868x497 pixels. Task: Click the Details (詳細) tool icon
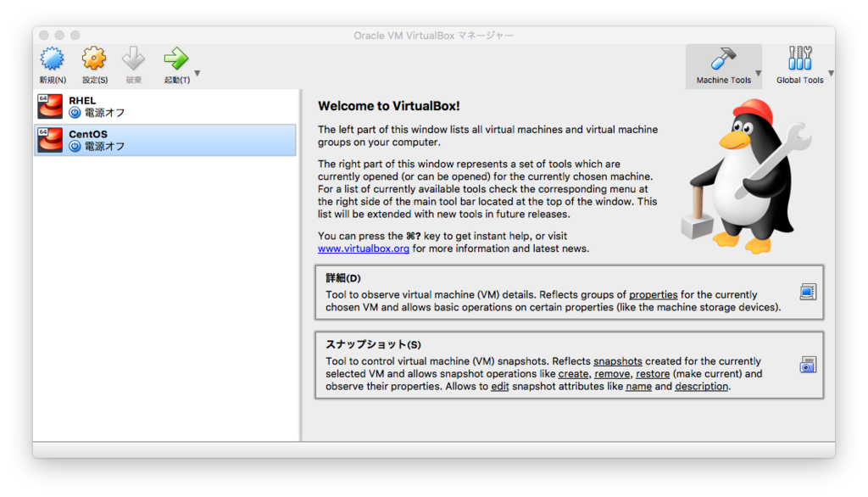tap(808, 292)
